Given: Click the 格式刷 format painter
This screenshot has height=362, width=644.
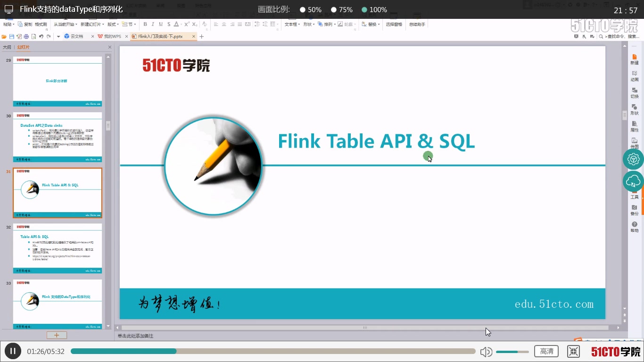Looking at the screenshot, I should tap(41, 24).
